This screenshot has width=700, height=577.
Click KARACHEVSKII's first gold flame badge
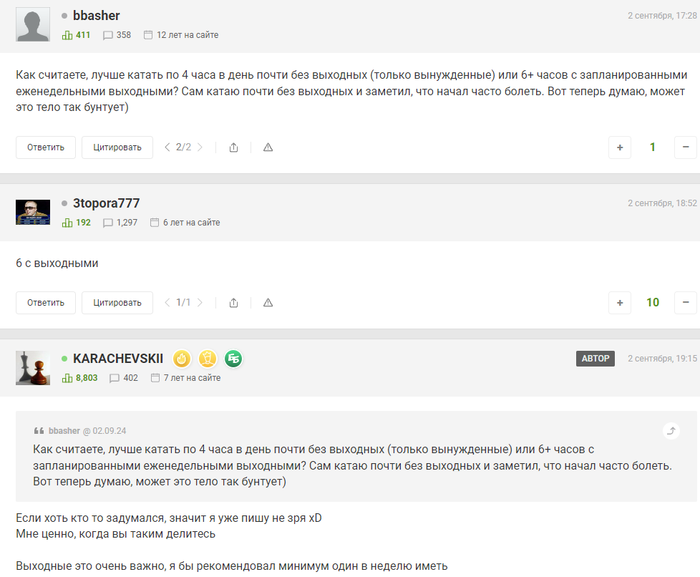click(182, 359)
